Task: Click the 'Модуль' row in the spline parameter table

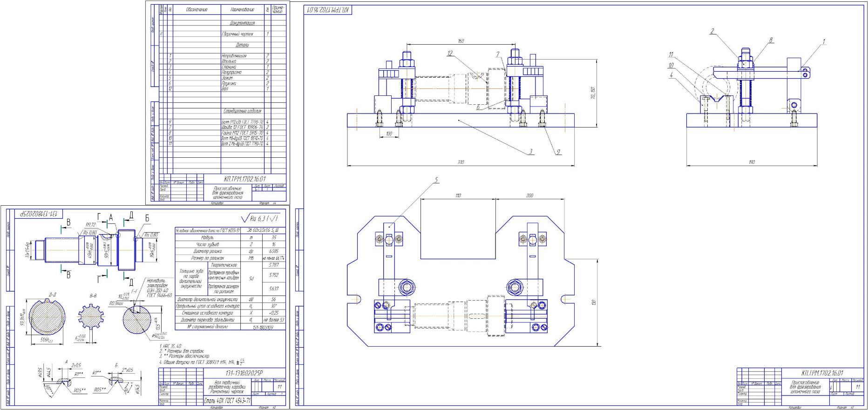Action: 230,237
